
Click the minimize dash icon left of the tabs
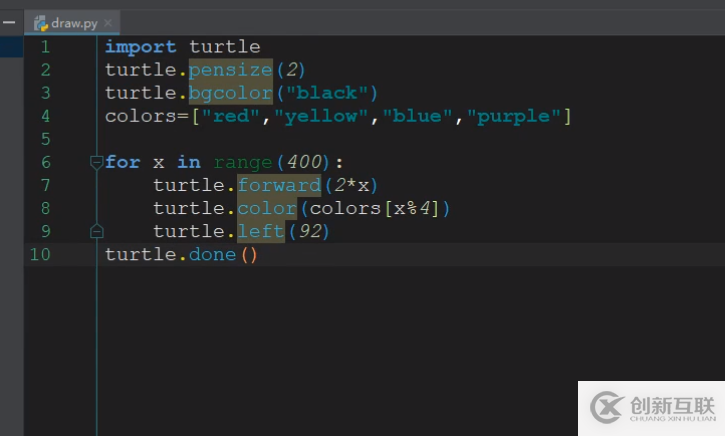pos(9,22)
